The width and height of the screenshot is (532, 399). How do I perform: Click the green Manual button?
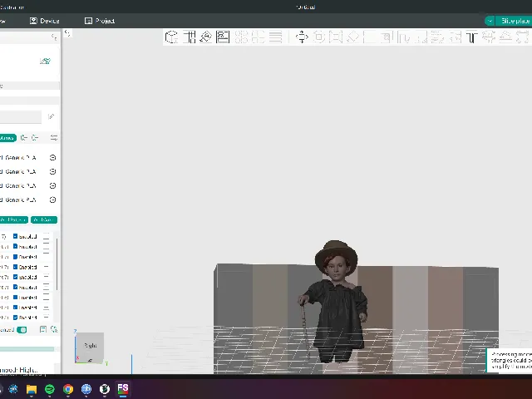(7, 138)
